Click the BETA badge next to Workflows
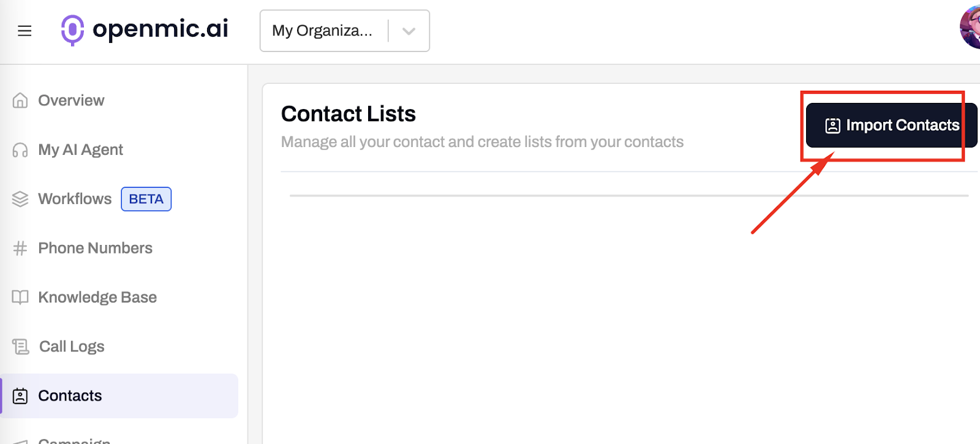The width and height of the screenshot is (980, 444). (146, 198)
